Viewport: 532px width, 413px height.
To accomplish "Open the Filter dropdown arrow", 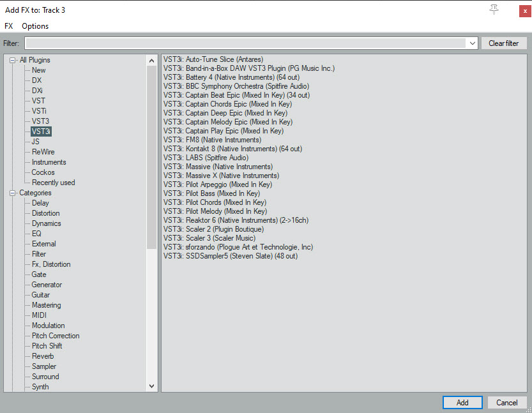I will (472, 43).
